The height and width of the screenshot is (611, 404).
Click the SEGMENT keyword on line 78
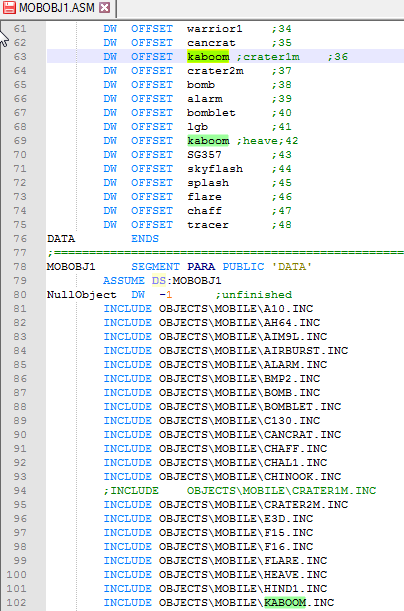[x=155, y=267]
